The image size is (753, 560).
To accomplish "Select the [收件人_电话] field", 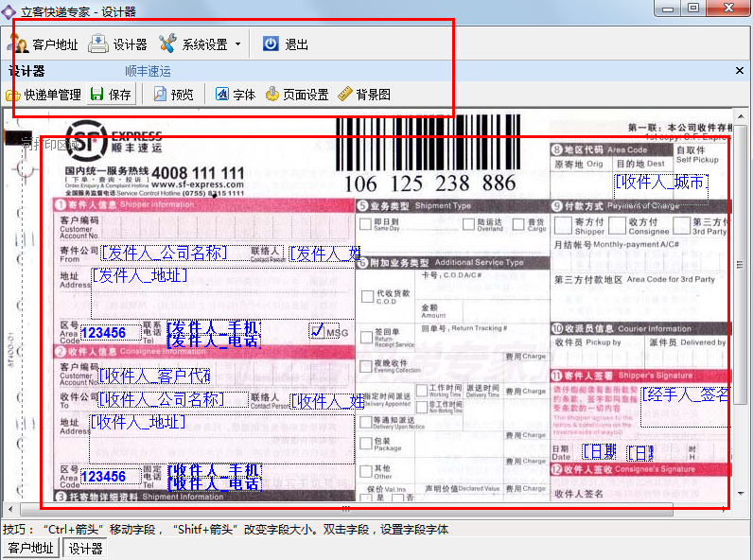I will click(215, 483).
